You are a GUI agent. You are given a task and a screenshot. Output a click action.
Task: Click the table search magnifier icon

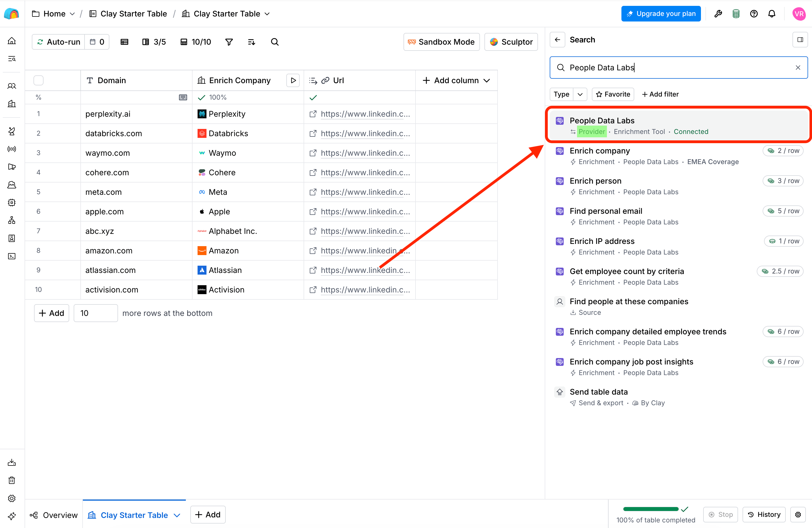[x=275, y=42]
